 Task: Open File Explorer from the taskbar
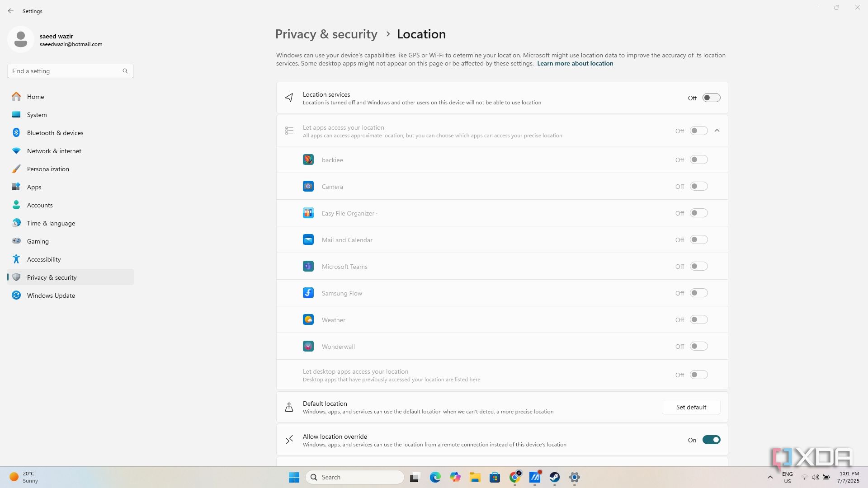click(475, 477)
